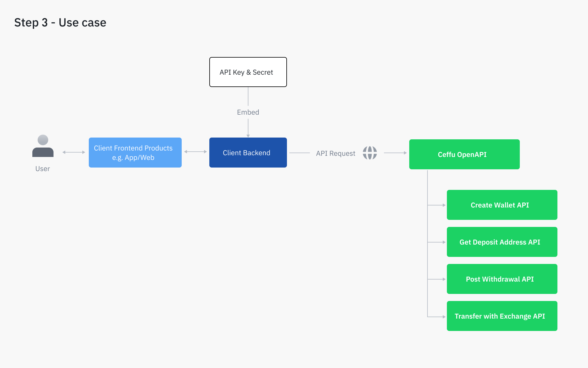This screenshot has width=588, height=368.
Task: Open the Create Wallet API block
Action: 502,205
